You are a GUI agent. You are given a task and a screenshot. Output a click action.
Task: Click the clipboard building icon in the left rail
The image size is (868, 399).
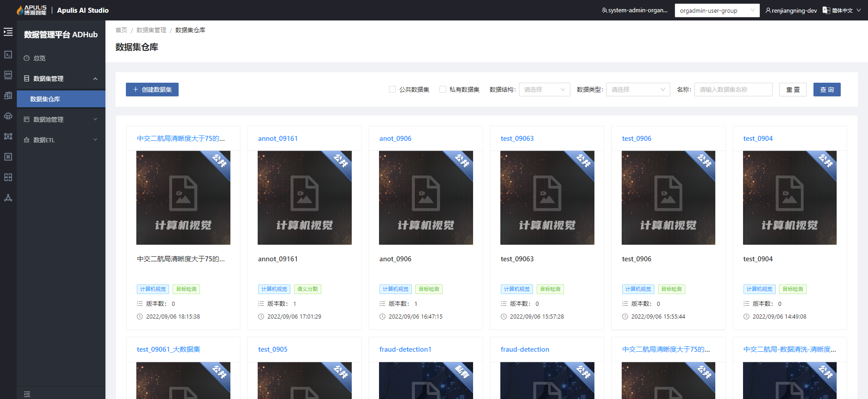pyautogui.click(x=8, y=95)
